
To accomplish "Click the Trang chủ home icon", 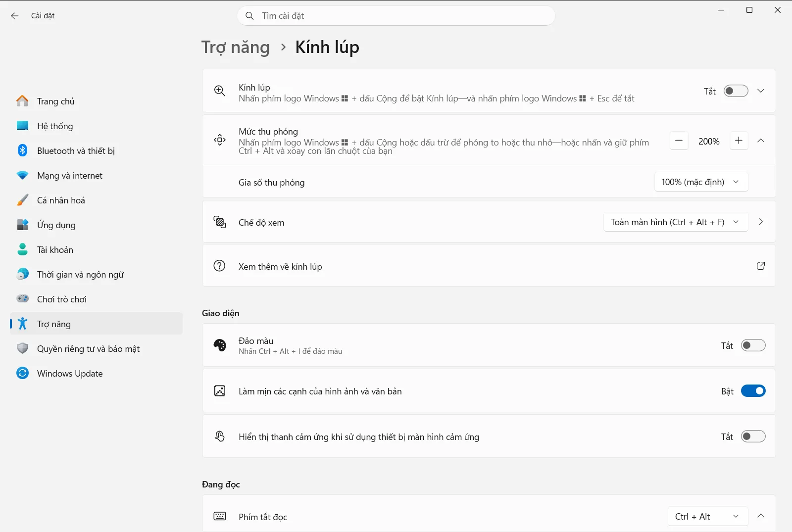I will 22,101.
